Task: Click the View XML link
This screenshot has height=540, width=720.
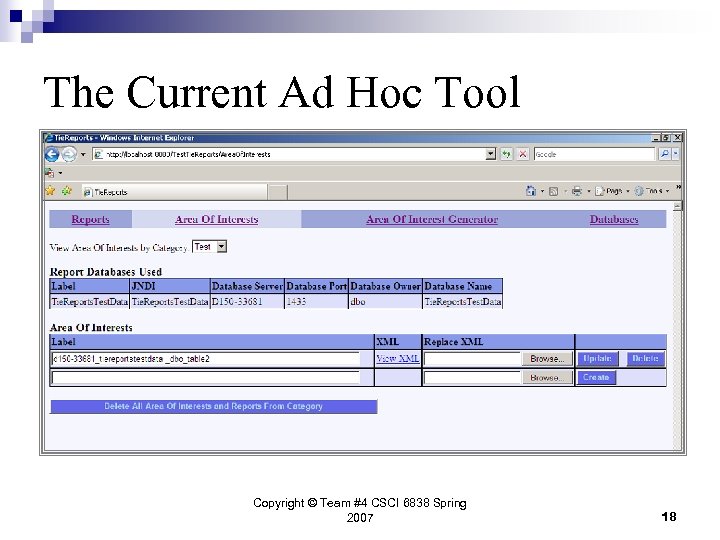Action: coord(398,359)
